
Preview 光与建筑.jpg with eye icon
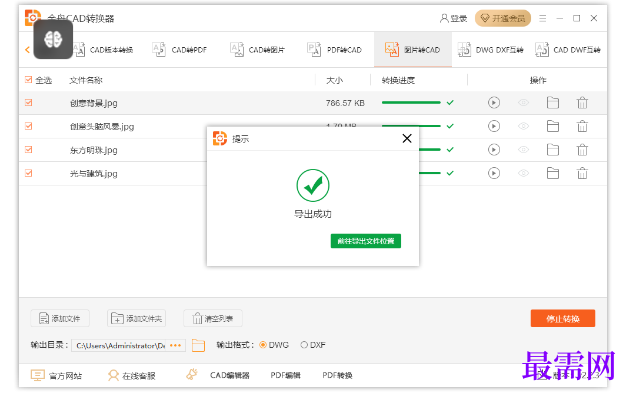523,173
